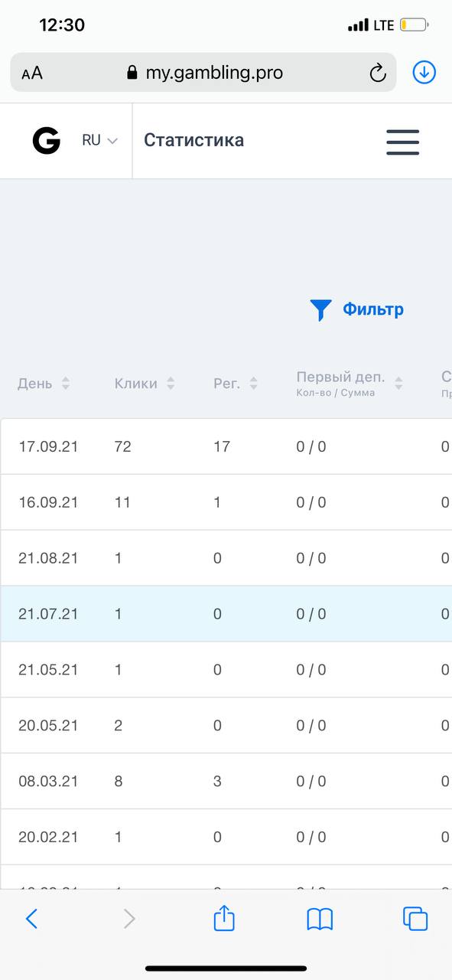
Task: Select the 21.08.21 date cell
Action: coord(48,558)
